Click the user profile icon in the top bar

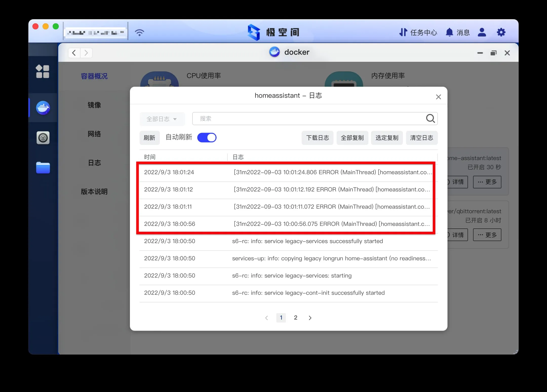(x=482, y=32)
